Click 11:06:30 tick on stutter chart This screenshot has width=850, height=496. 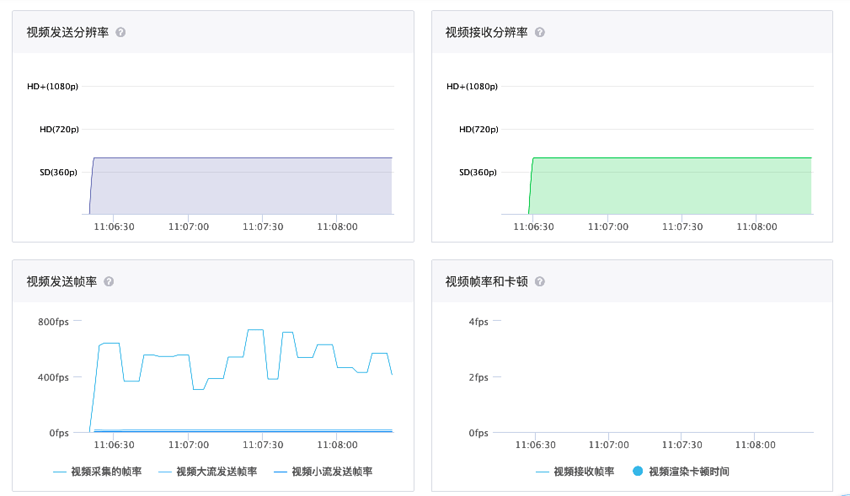[536, 445]
